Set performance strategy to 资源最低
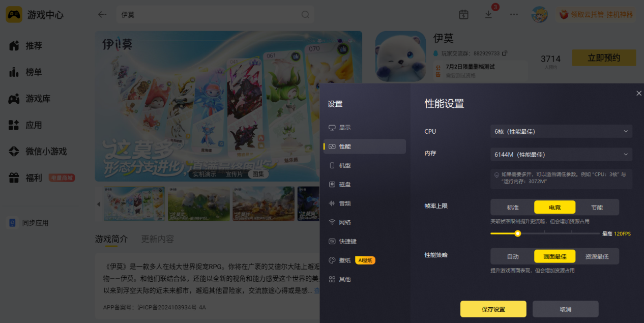The image size is (644, 323). 597,256
